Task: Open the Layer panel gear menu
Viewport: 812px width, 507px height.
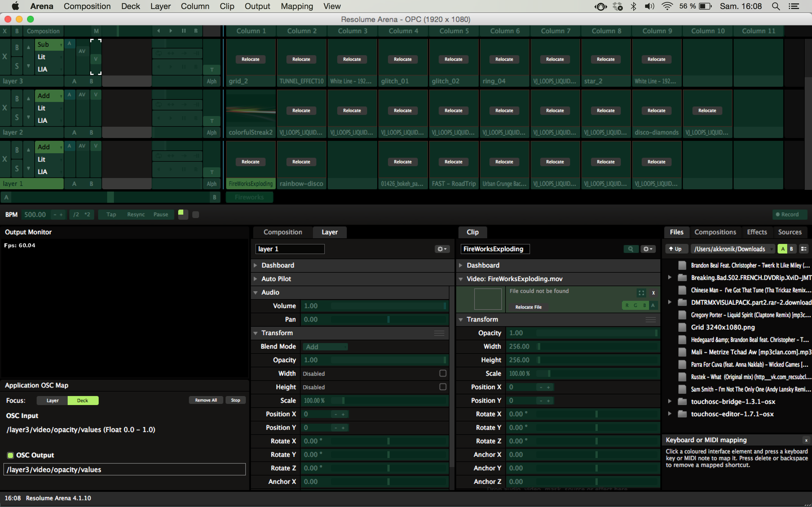Action: point(442,249)
